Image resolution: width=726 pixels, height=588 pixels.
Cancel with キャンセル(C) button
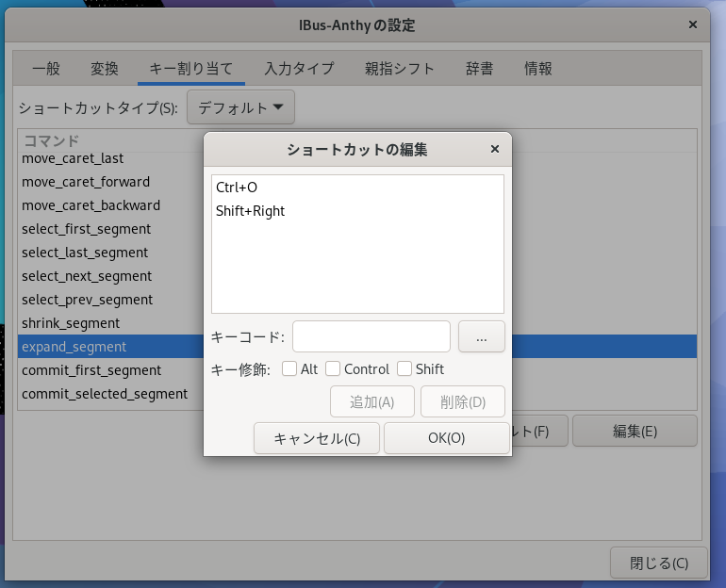pyautogui.click(x=317, y=438)
